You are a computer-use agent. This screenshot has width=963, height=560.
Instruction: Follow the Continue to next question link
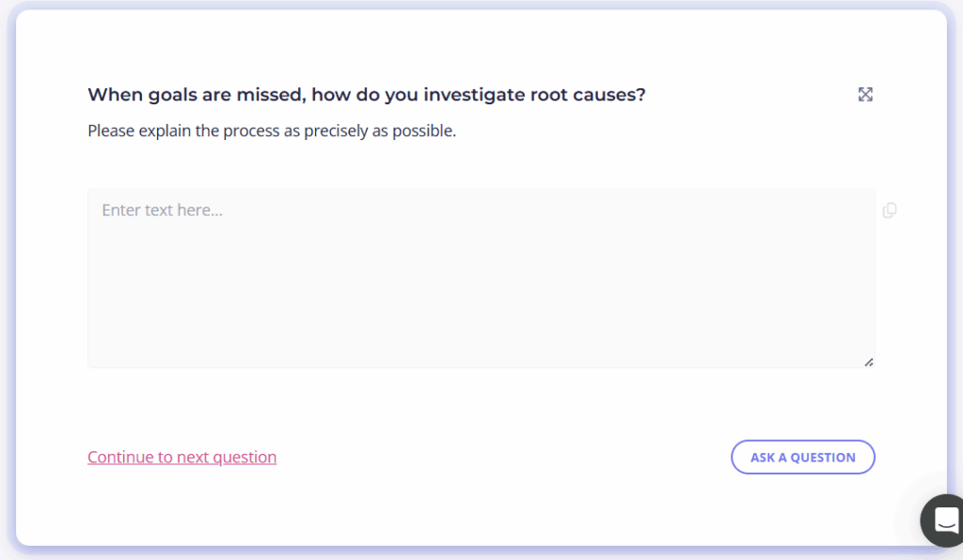tap(182, 458)
